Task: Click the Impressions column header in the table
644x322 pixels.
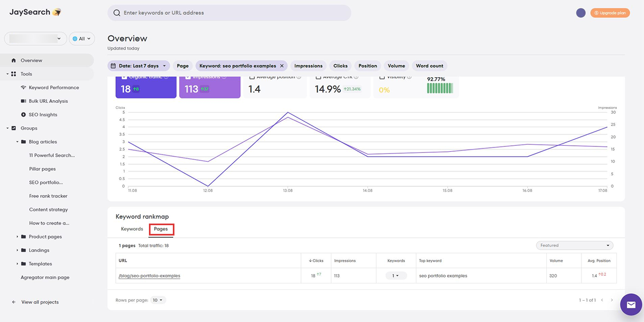Action: [345, 261]
